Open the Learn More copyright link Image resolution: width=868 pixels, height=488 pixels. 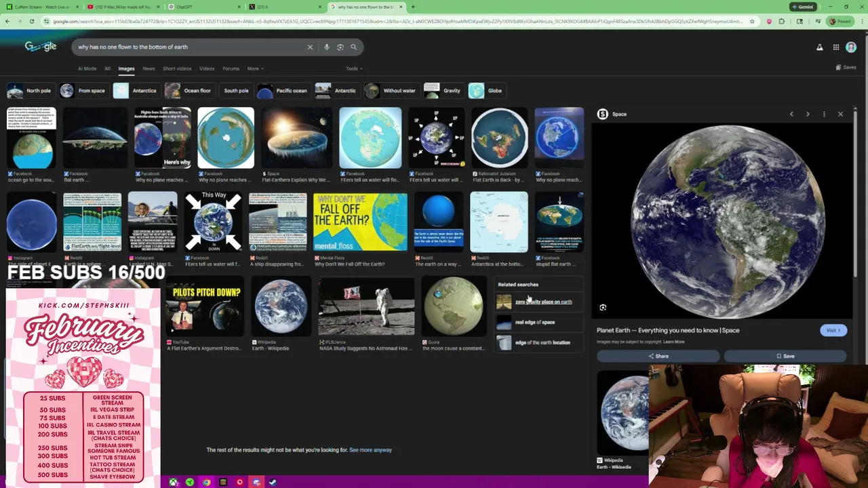(673, 342)
